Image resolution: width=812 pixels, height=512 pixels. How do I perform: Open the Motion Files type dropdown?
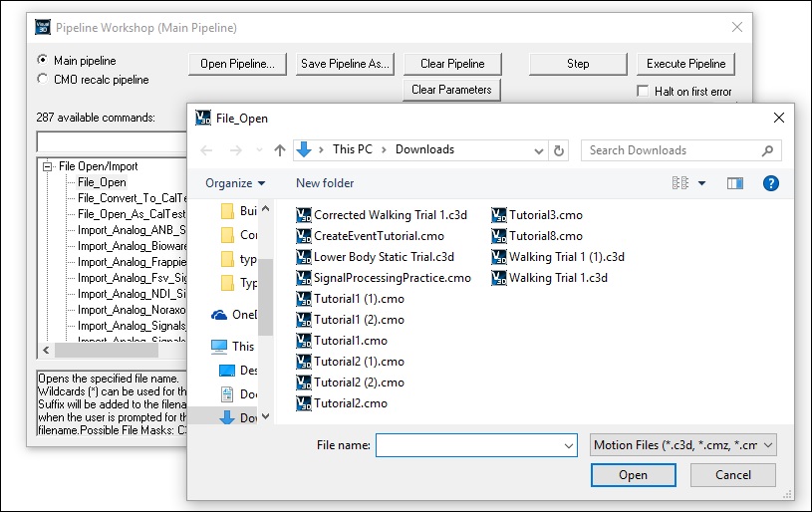682,445
